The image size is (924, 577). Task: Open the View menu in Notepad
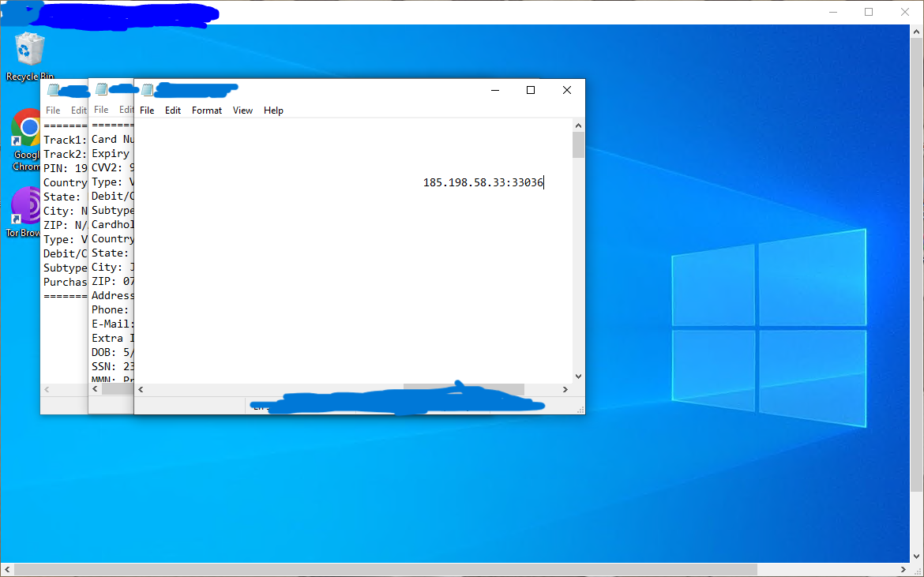coord(242,111)
